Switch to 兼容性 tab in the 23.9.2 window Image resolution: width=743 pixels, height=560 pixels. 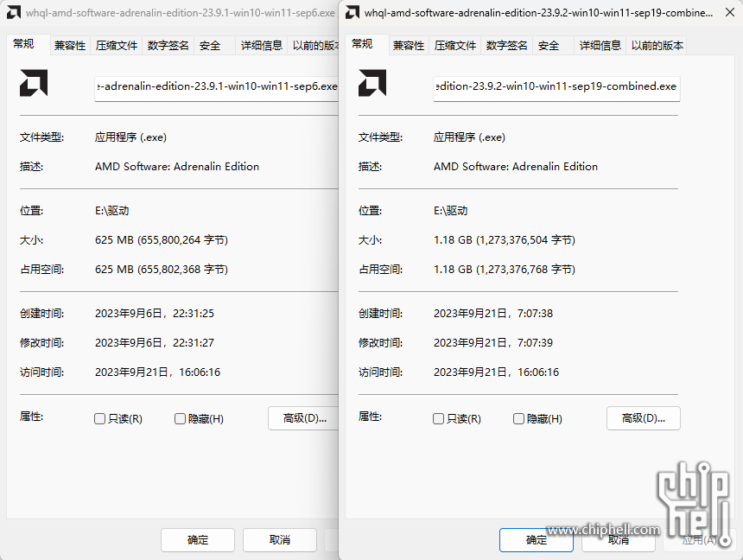tap(409, 46)
